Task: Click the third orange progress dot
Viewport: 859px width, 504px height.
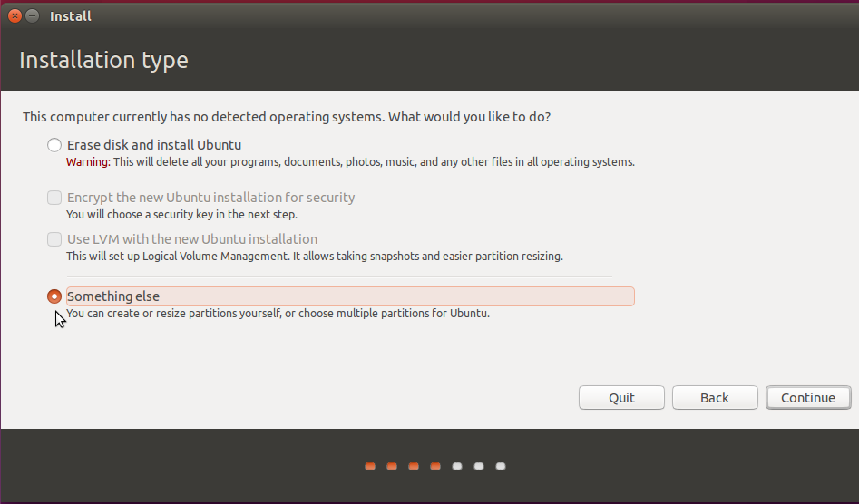Action: [x=414, y=466]
